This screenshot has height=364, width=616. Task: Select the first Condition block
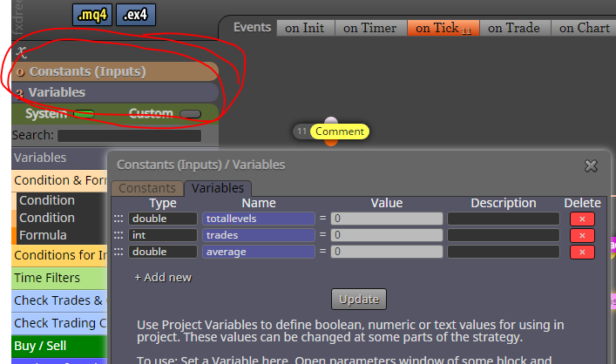[x=62, y=200]
